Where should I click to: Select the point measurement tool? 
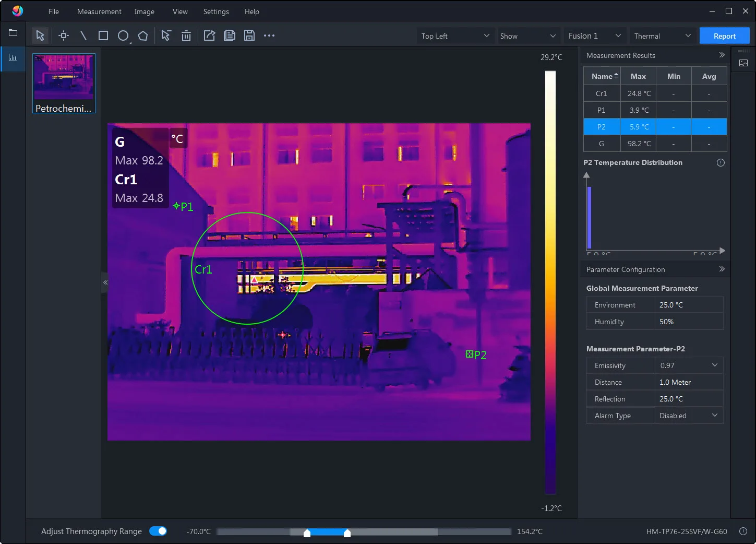coord(64,36)
